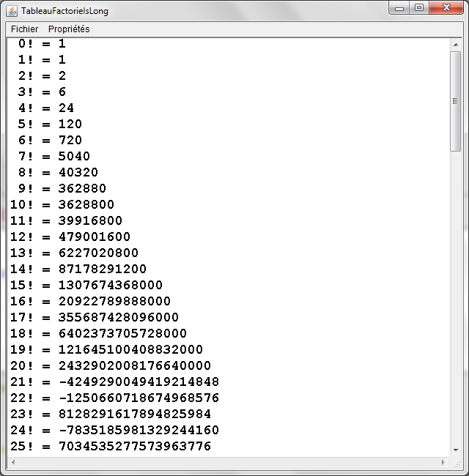The width and height of the screenshot is (469, 476).
Task: Click the negative result on the 21! line
Action: click(139, 382)
